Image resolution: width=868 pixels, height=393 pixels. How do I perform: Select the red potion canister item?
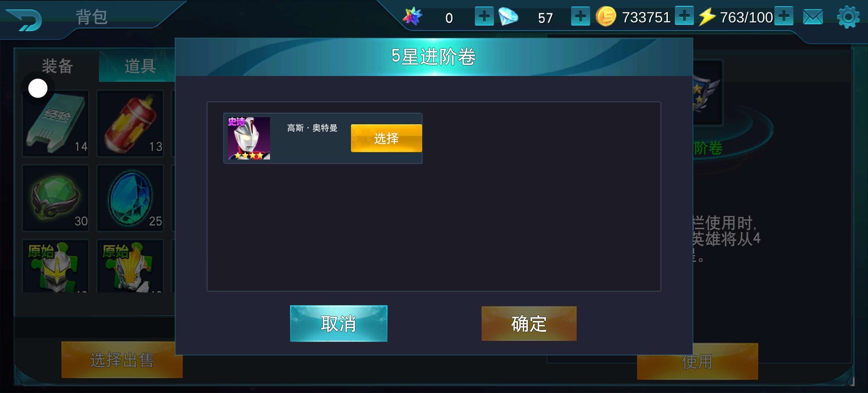(x=130, y=123)
